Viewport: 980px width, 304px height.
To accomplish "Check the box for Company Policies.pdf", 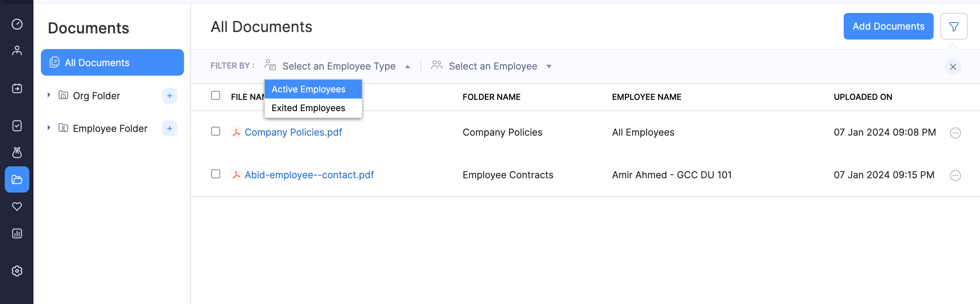I will 216,132.
